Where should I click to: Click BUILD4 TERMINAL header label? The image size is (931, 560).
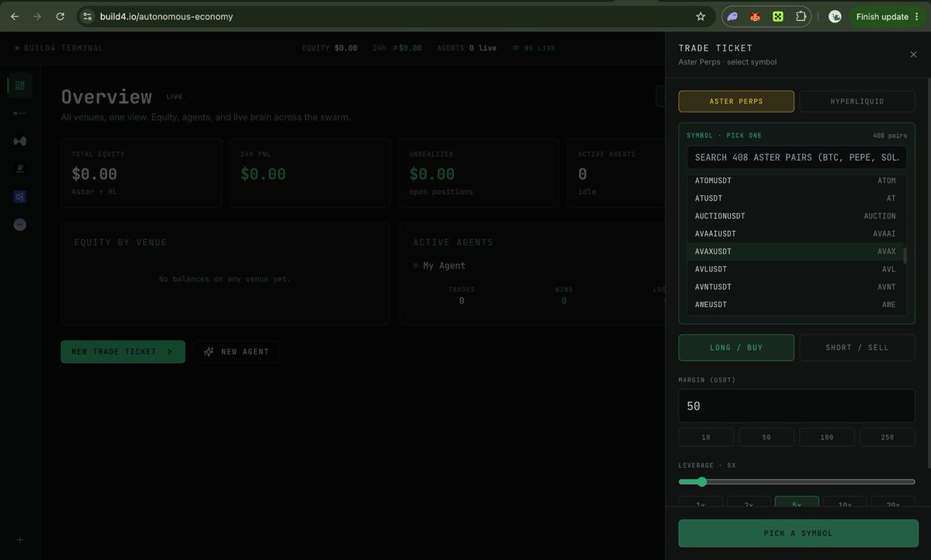pos(59,48)
